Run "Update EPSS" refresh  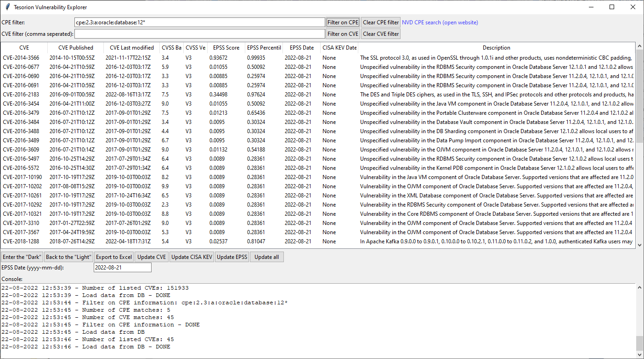232,257
